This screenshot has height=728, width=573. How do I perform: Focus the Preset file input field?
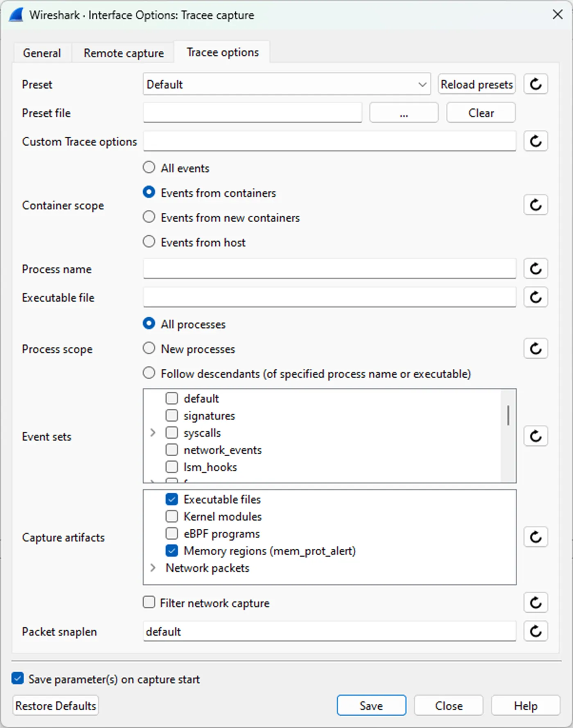pyautogui.click(x=253, y=113)
